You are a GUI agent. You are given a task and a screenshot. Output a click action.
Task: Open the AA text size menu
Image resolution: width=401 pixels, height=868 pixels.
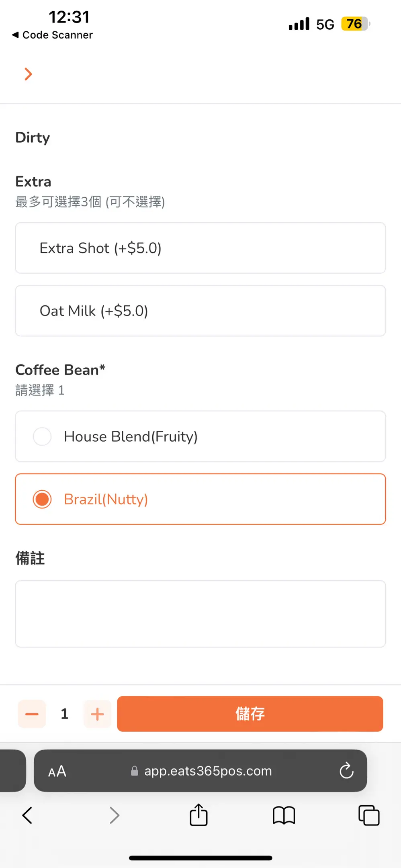click(57, 771)
